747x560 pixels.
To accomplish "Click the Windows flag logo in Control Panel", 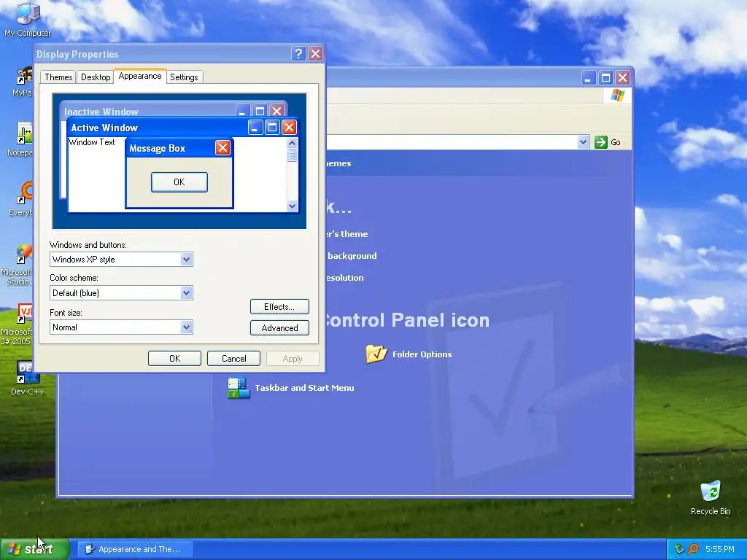I will 617,96.
